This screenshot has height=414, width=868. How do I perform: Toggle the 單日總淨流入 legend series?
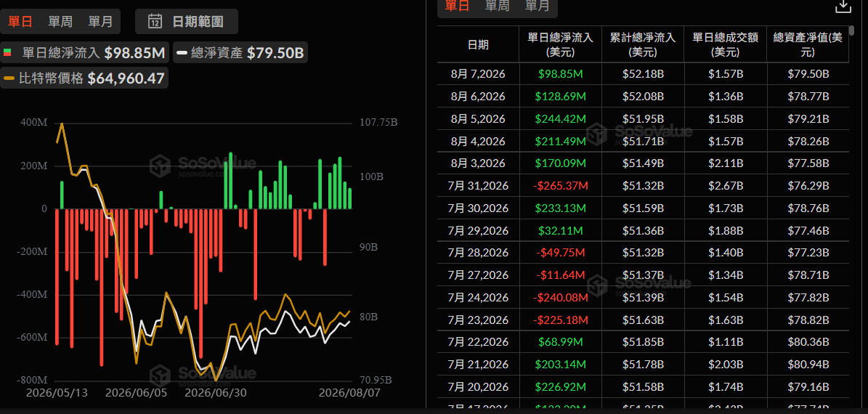pyautogui.click(x=85, y=53)
